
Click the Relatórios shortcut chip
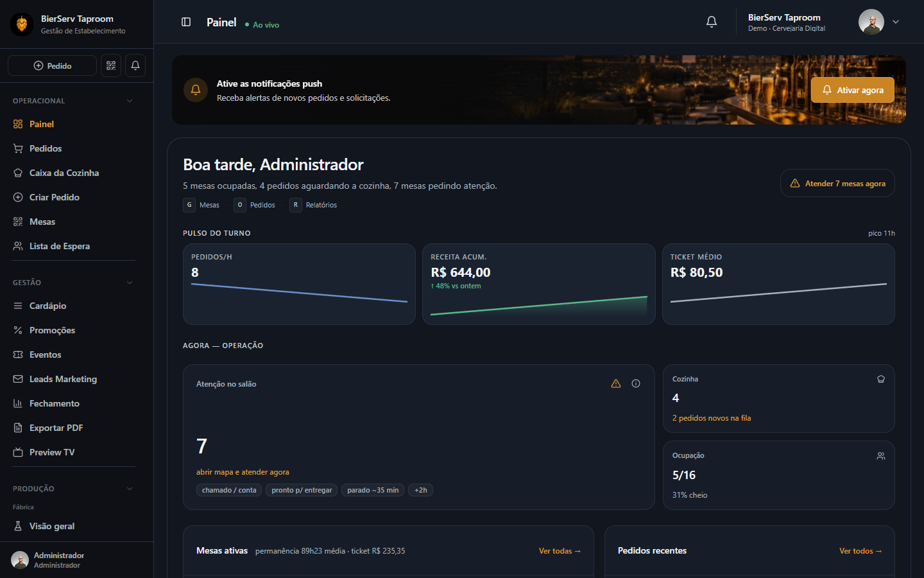[314, 205]
